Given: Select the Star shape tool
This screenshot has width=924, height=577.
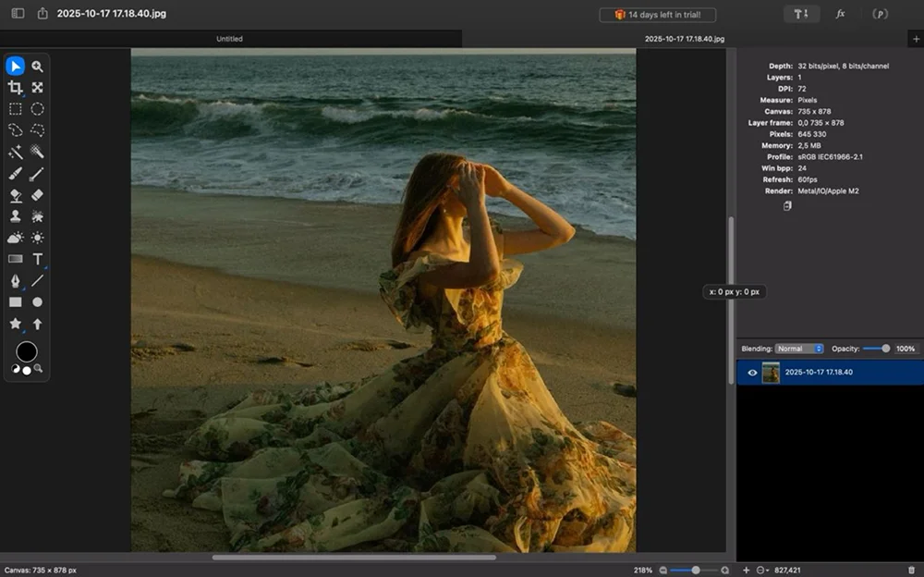Looking at the screenshot, I should tap(15, 324).
